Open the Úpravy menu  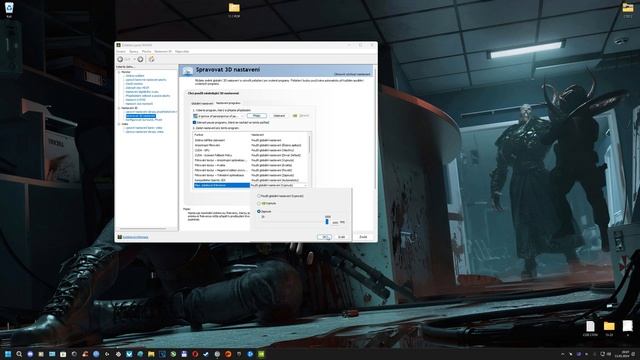point(133,52)
